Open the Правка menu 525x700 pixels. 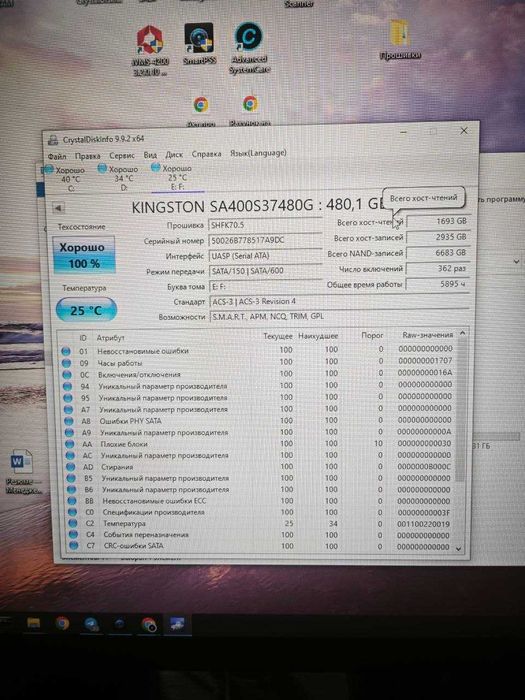pos(88,156)
